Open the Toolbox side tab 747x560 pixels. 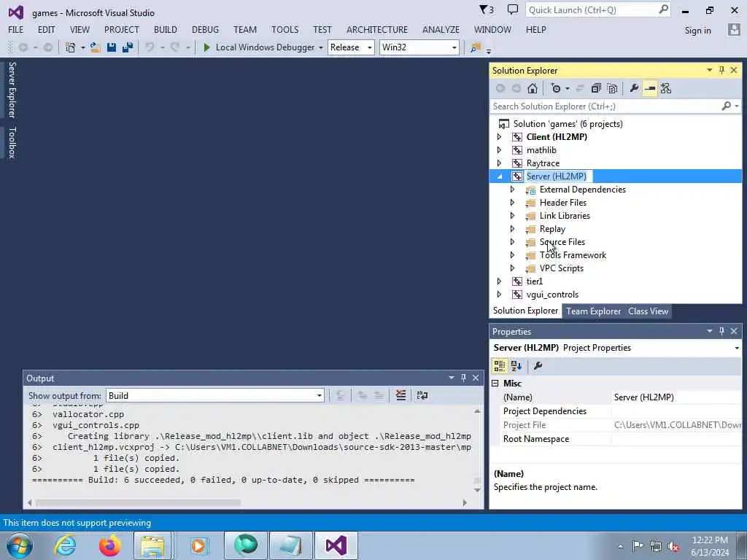click(12, 142)
